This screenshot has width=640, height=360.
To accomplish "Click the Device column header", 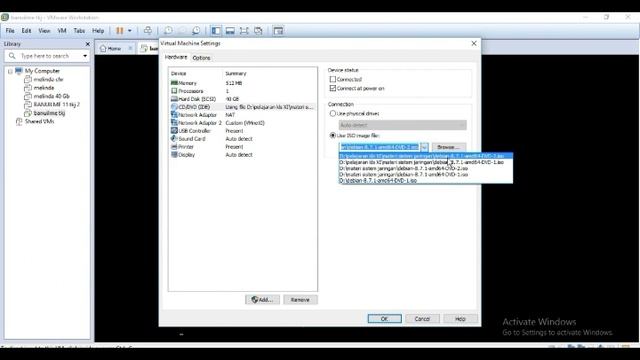I will (x=179, y=73).
